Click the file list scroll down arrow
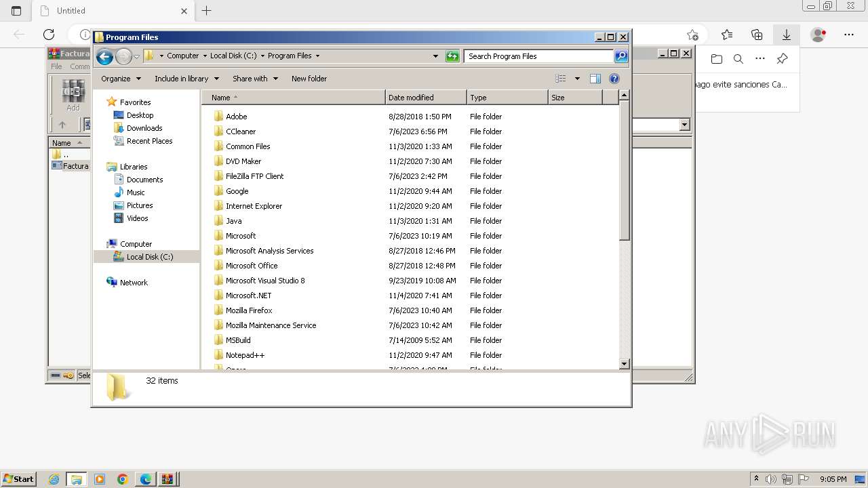868x488 pixels. (x=625, y=364)
